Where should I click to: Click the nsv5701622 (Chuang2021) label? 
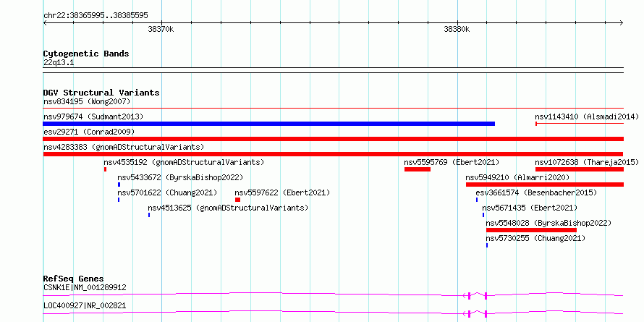pyautogui.click(x=167, y=192)
